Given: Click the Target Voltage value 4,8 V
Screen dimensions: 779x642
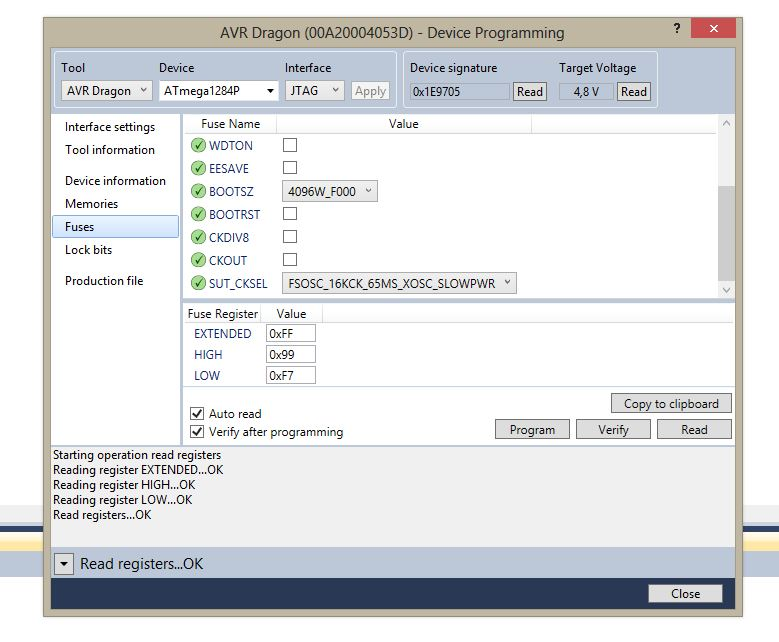Looking at the screenshot, I should 586,91.
